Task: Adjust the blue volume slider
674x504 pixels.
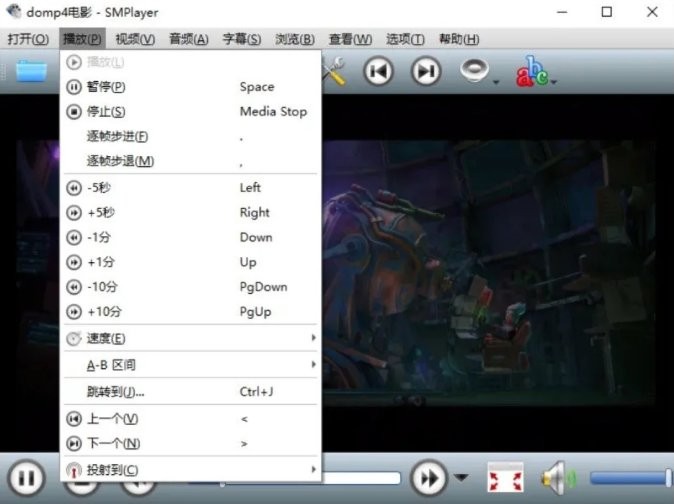Action: 630,478
